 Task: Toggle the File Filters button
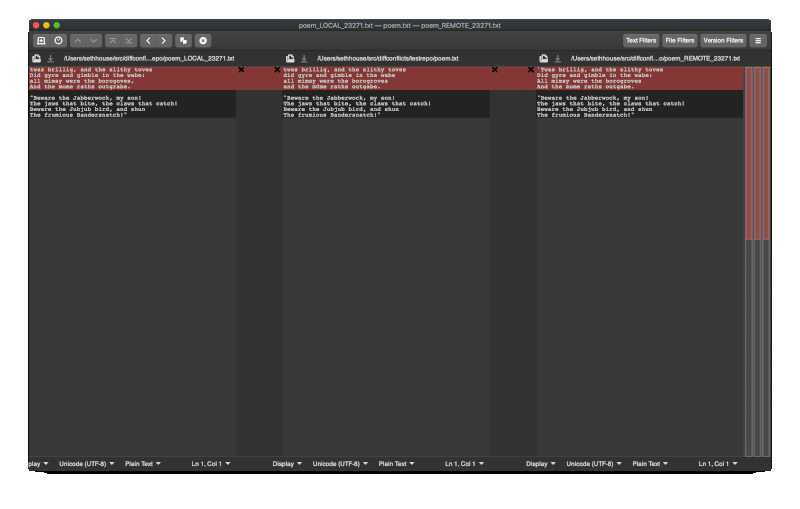pyautogui.click(x=680, y=41)
